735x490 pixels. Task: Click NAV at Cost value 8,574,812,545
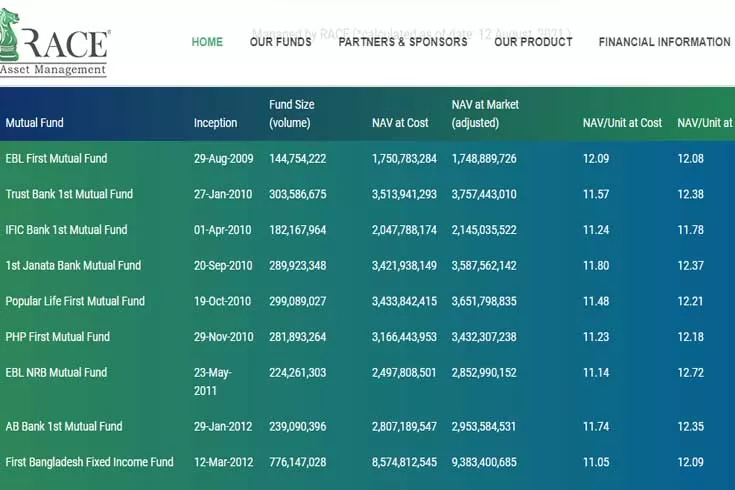click(x=404, y=462)
